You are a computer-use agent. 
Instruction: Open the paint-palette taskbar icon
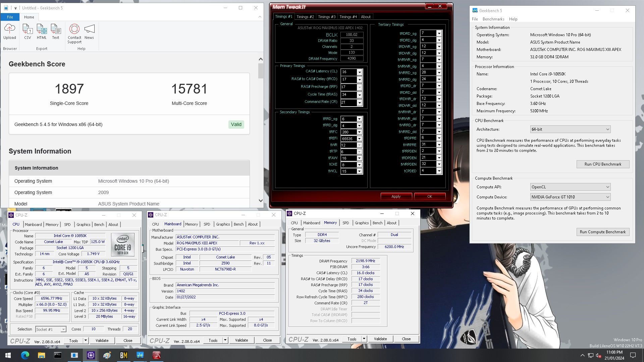coord(107,355)
